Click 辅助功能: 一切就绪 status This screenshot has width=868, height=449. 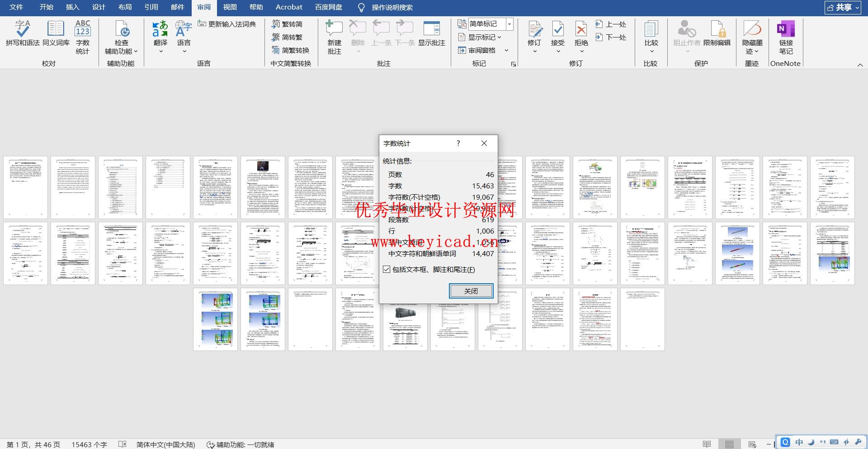[x=241, y=444]
